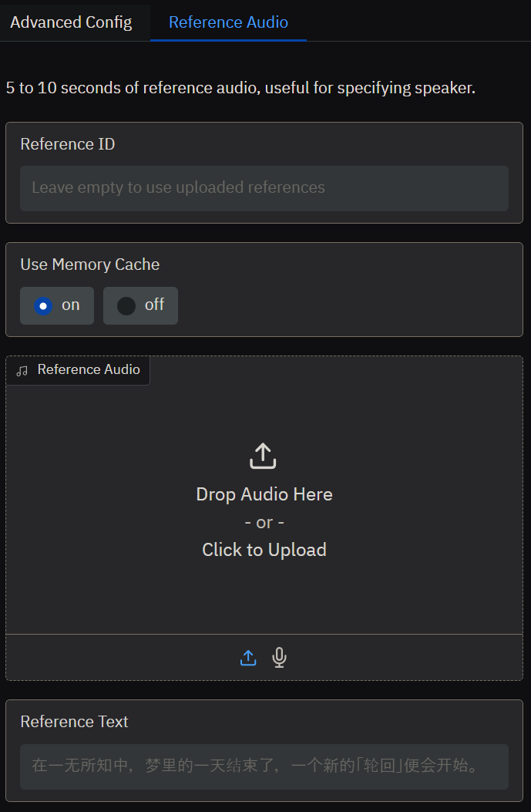Switch to microphone recording input
Image resolution: width=531 pixels, height=812 pixels.
coord(279,658)
